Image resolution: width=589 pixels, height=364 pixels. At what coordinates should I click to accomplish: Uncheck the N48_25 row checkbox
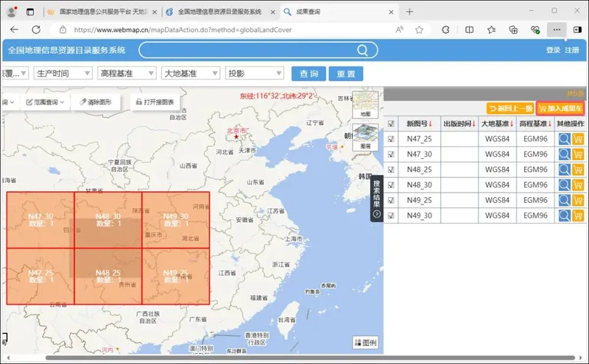click(391, 170)
